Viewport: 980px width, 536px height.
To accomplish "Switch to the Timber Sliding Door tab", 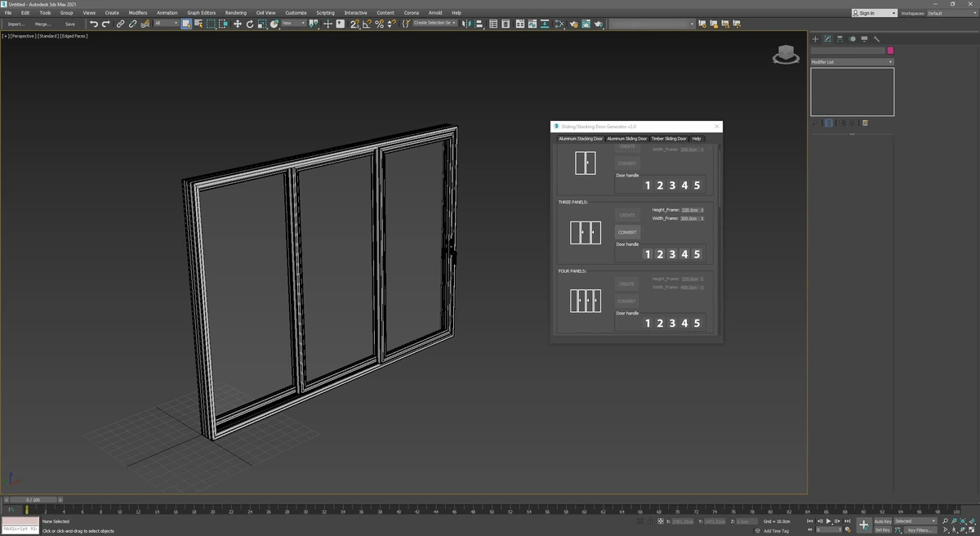I will (x=669, y=139).
